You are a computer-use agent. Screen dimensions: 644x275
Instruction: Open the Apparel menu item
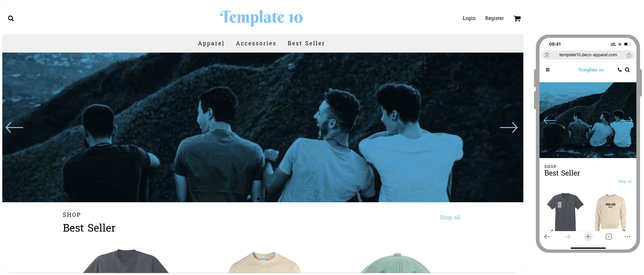coord(211,43)
